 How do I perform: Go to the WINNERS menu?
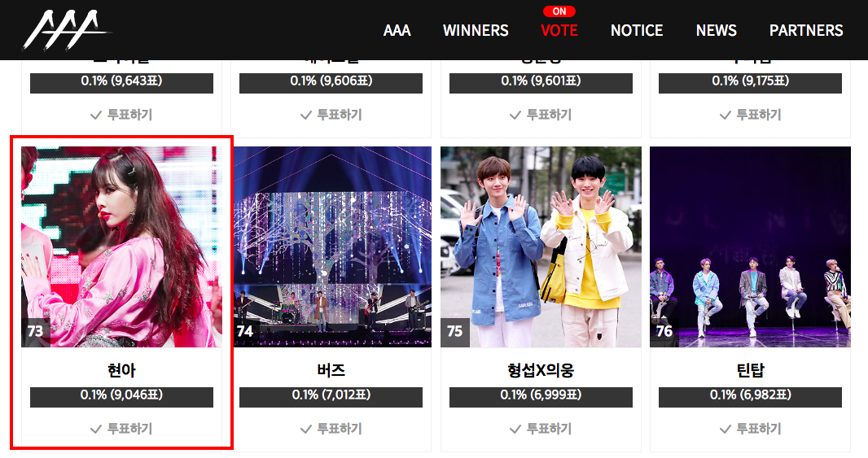[x=476, y=30]
